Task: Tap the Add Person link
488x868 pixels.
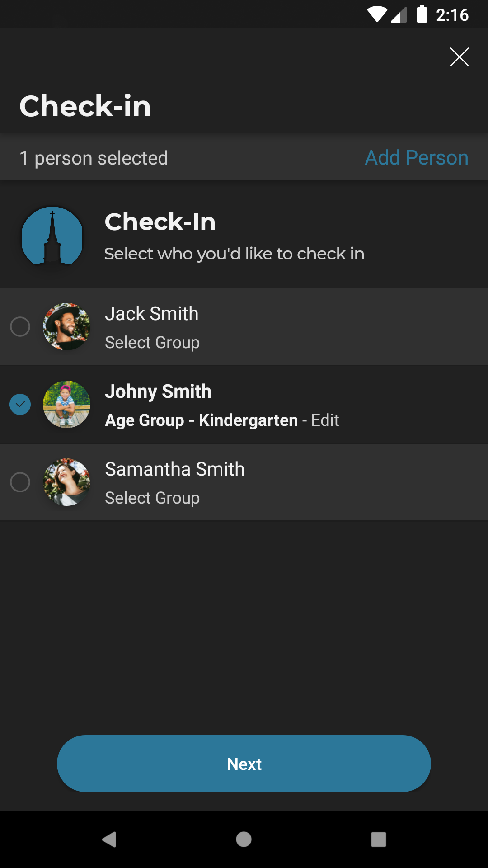Action: point(416,158)
